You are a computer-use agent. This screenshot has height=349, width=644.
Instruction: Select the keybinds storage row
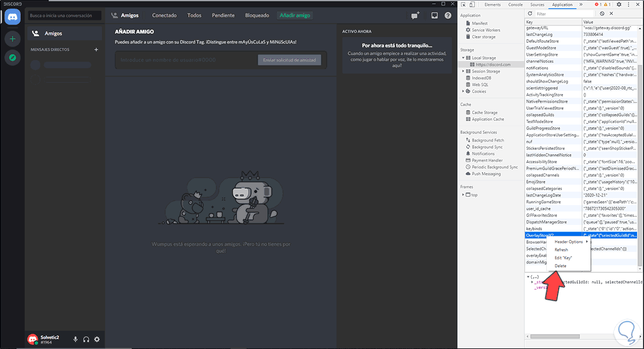(581, 229)
